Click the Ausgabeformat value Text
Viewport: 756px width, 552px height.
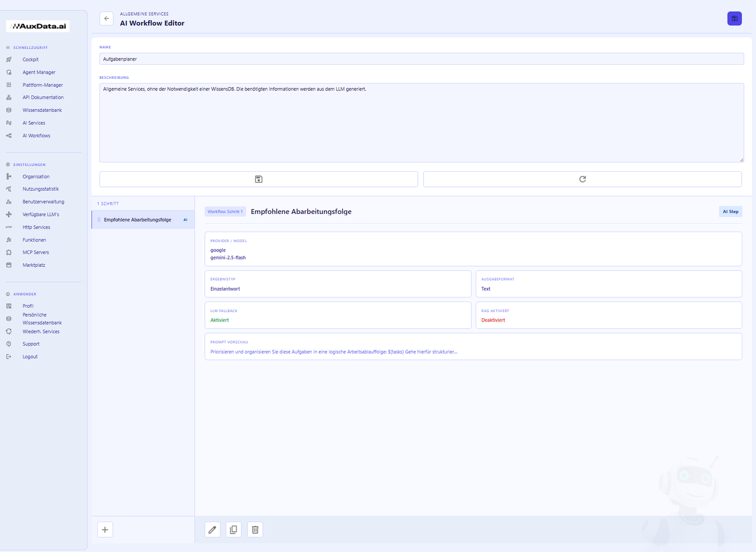coord(486,289)
